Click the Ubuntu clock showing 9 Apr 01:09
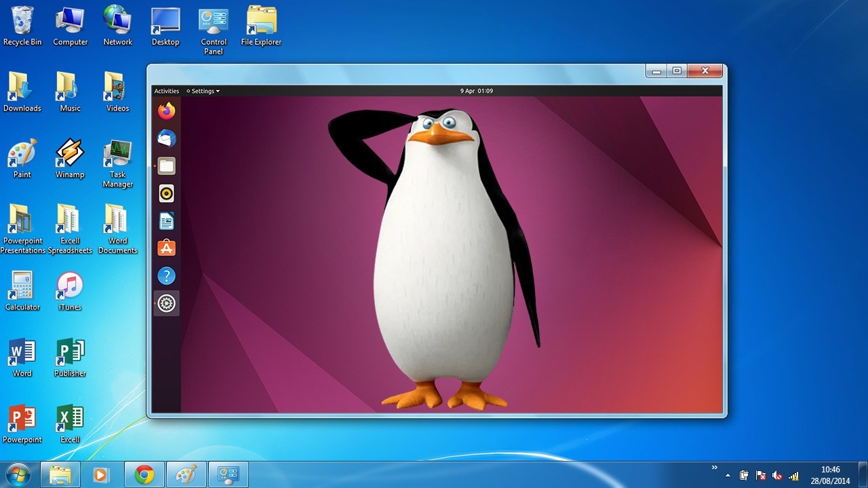The width and height of the screenshot is (868, 488). coord(476,90)
